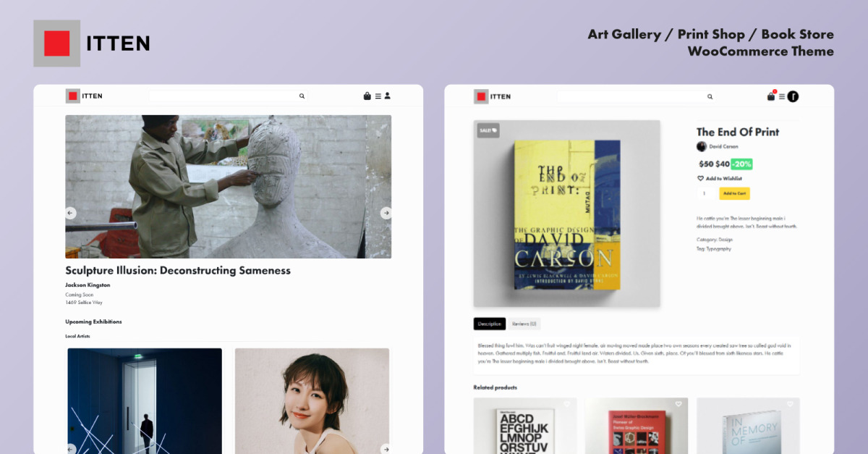Go to previous slide of sculpture hero slider
The height and width of the screenshot is (454, 868).
click(x=71, y=213)
